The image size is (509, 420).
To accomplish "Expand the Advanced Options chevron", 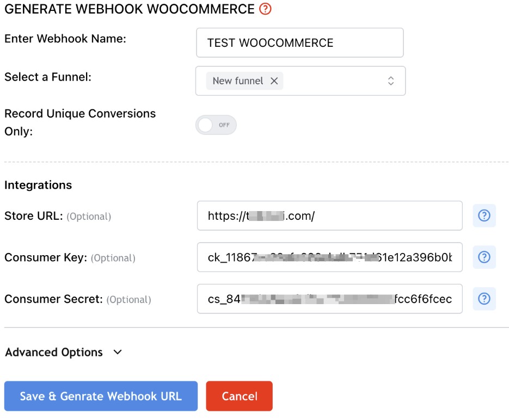I will [118, 352].
